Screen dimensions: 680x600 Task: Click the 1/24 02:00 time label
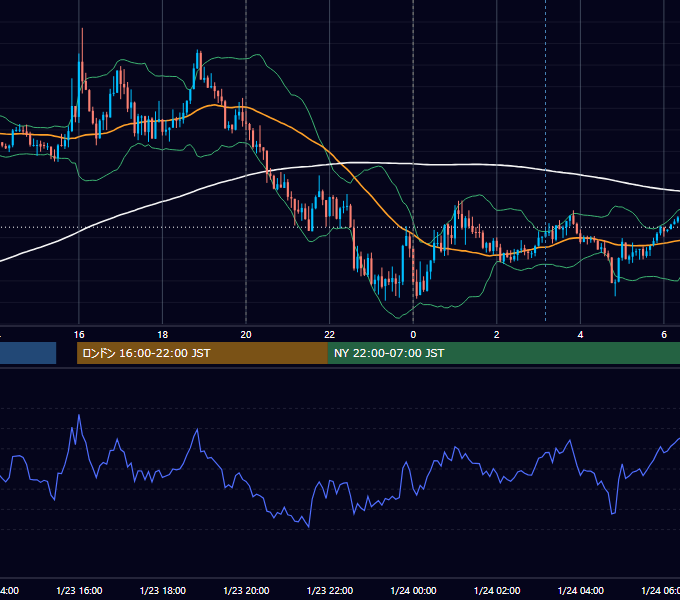pyautogui.click(x=497, y=590)
